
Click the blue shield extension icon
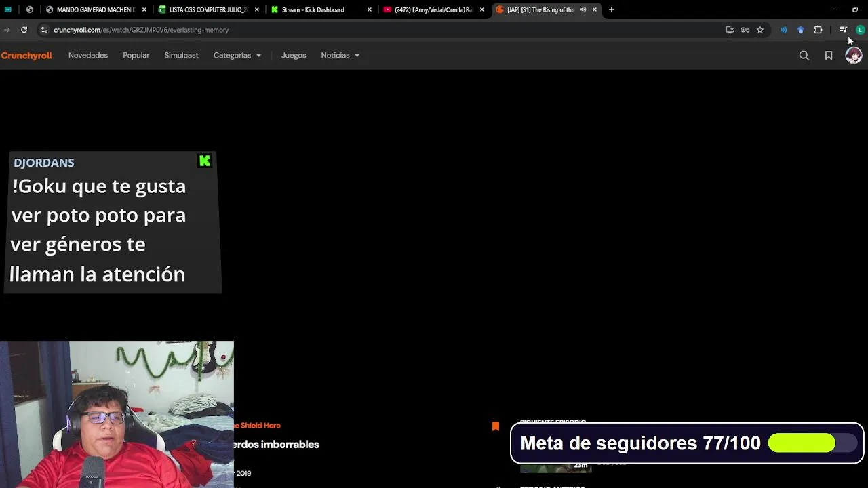[x=801, y=30]
